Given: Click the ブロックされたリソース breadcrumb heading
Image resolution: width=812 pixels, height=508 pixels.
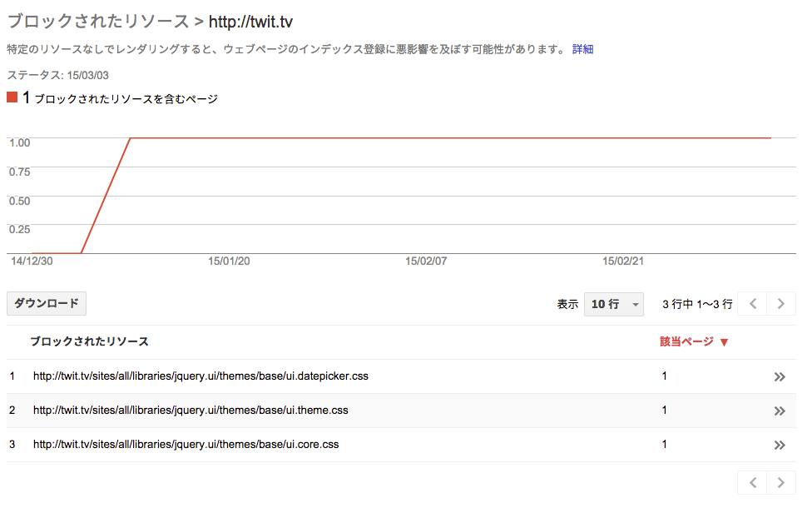Looking at the screenshot, I should (x=98, y=22).
